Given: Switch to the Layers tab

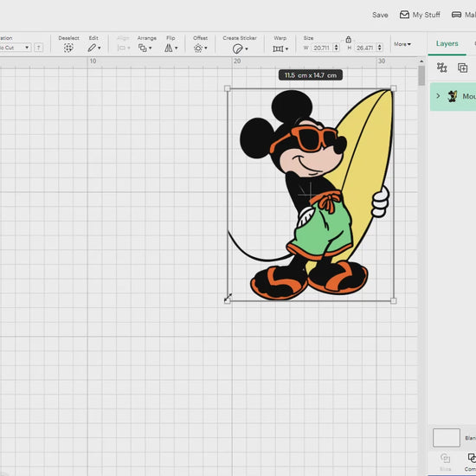Looking at the screenshot, I should click(x=447, y=44).
